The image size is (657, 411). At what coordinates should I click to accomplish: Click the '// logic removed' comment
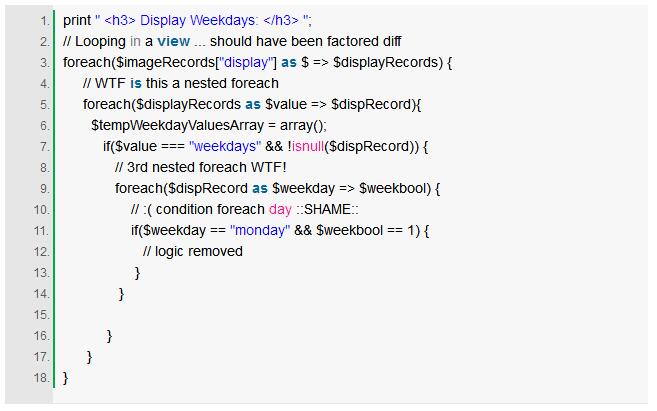point(192,251)
